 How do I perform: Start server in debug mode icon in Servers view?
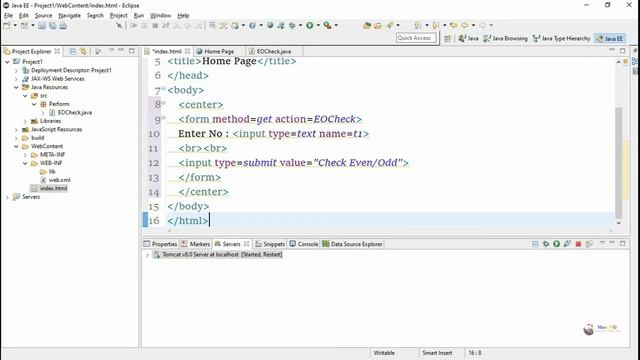coord(546,244)
